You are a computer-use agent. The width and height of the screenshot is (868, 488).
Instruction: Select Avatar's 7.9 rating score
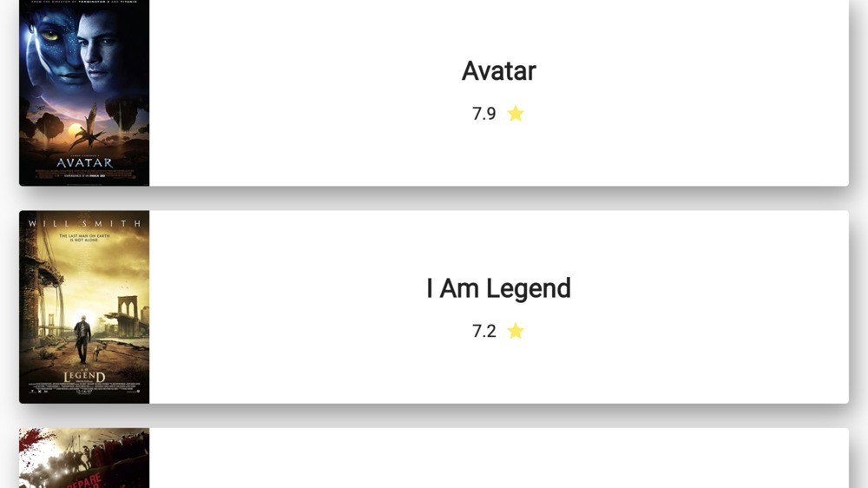click(x=483, y=114)
